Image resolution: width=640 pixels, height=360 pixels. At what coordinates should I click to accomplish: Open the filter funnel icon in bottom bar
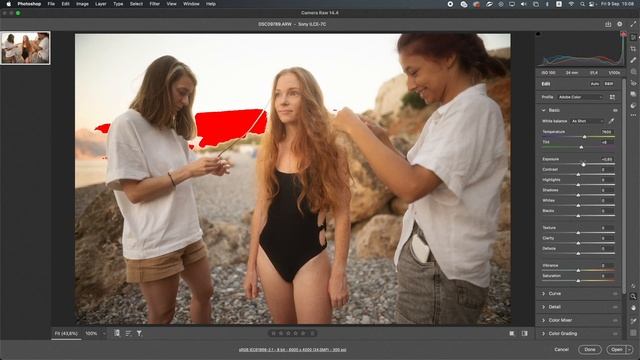click(139, 333)
